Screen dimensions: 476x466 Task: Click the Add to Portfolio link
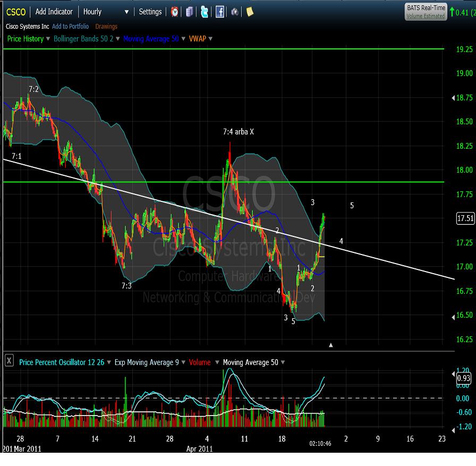(x=70, y=27)
